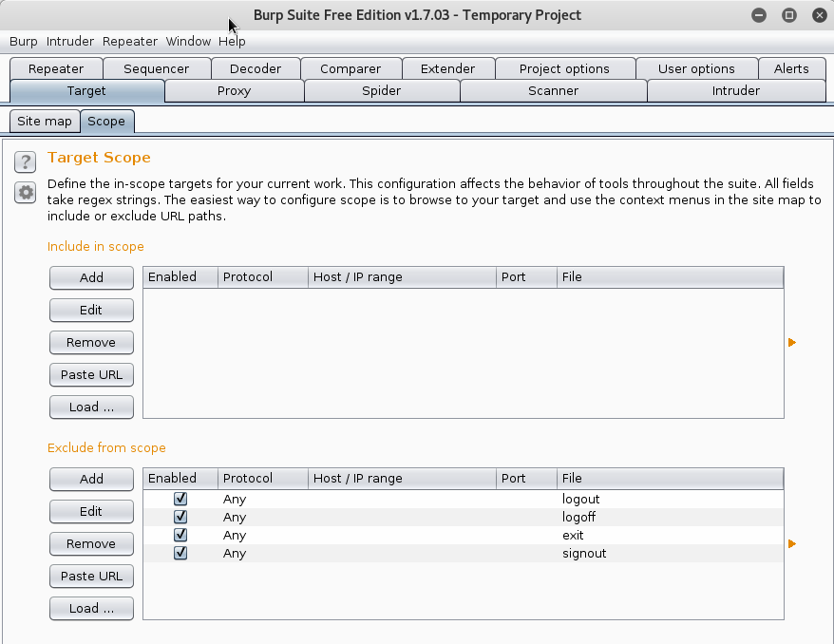Switch to the Scanner tab
This screenshot has width=834, height=644.
tap(553, 91)
